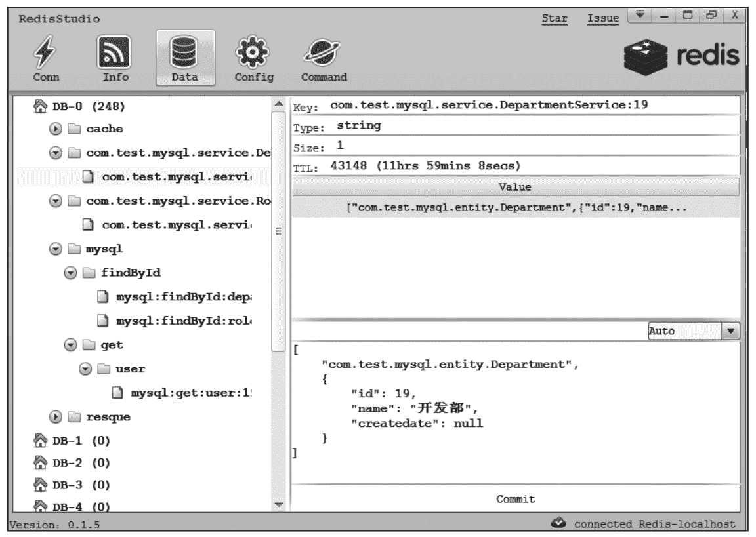Select the mysql:findById:role key
Screen dimensions: 756x537
click(x=184, y=321)
